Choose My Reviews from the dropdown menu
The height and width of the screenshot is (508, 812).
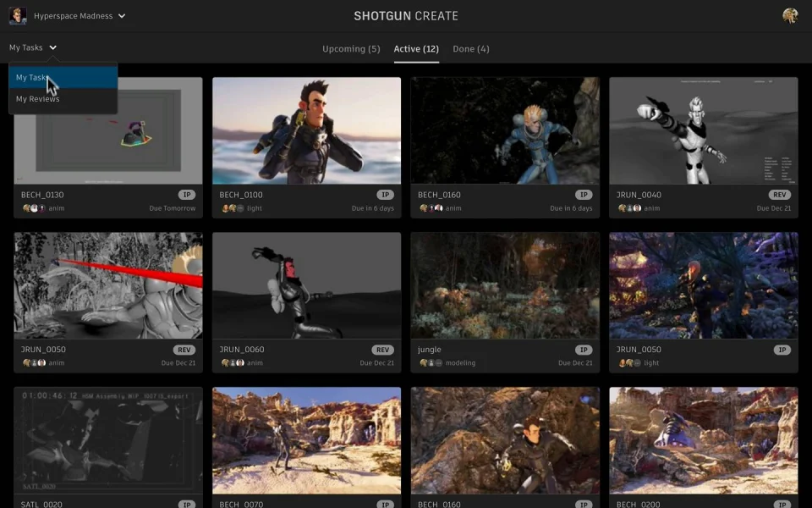pyautogui.click(x=63, y=99)
